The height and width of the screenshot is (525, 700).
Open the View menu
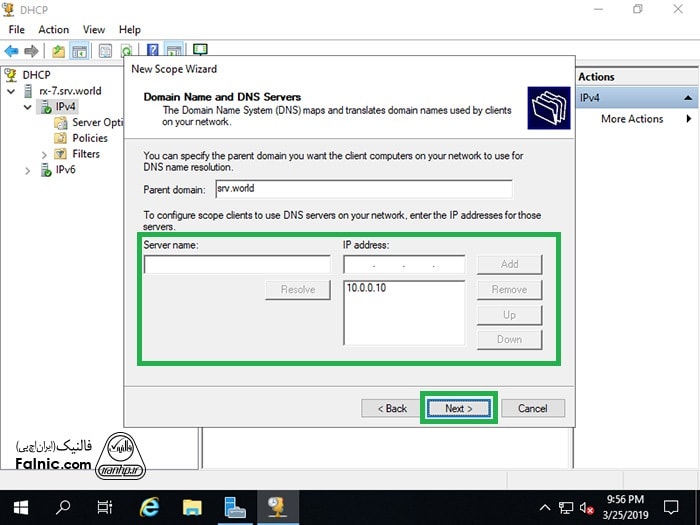(x=94, y=30)
